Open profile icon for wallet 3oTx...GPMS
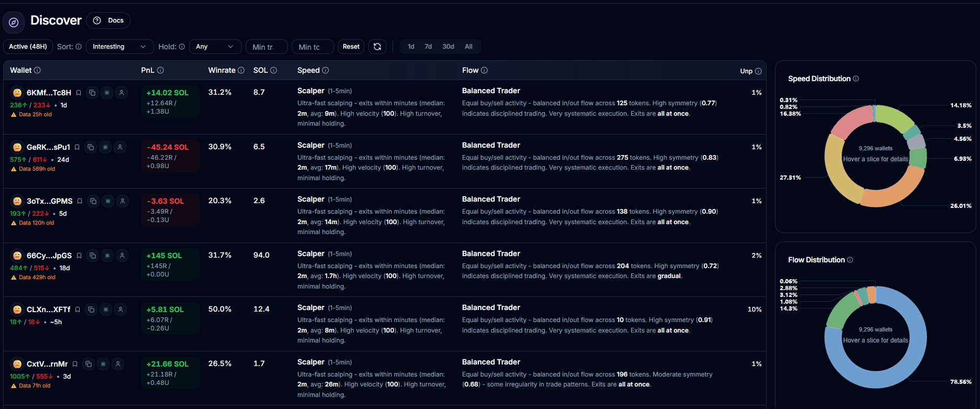The width and height of the screenshot is (980, 409). click(123, 201)
